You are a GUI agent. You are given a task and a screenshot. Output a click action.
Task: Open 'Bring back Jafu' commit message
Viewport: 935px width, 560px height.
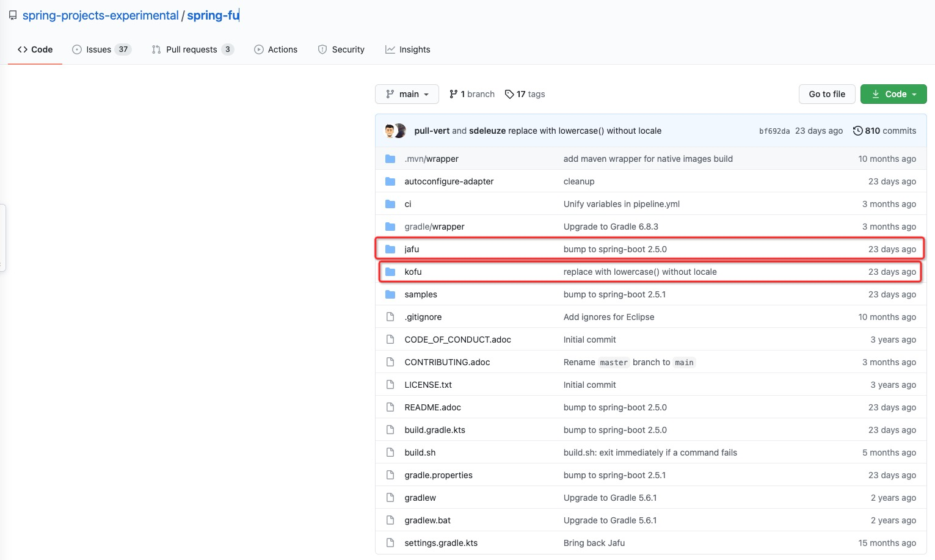click(594, 543)
